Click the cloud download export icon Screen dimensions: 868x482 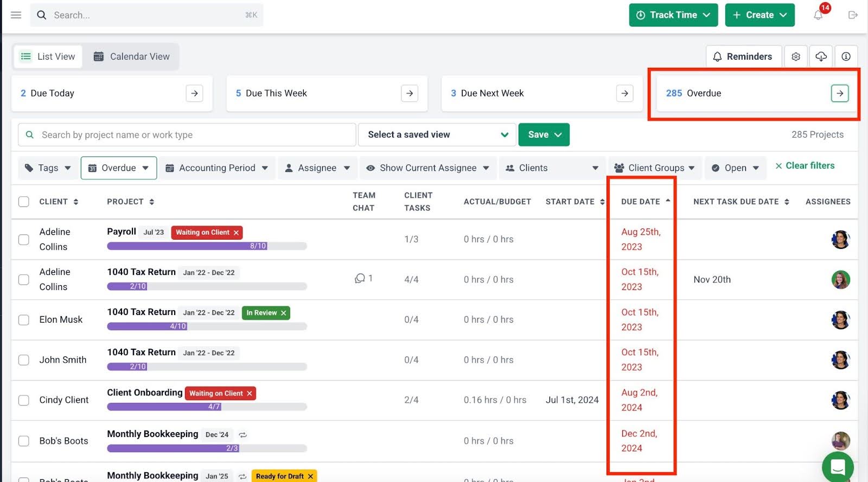pos(821,56)
